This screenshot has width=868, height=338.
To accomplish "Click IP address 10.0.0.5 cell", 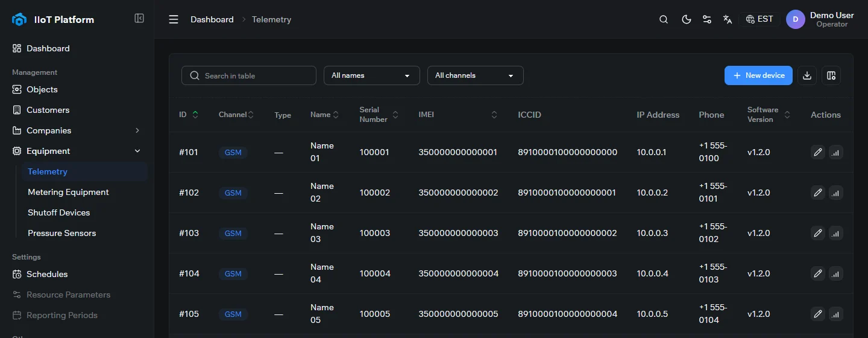I will pyautogui.click(x=653, y=314).
